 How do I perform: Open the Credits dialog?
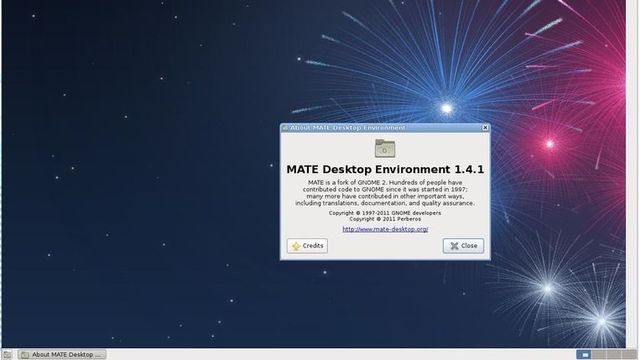pyautogui.click(x=307, y=246)
